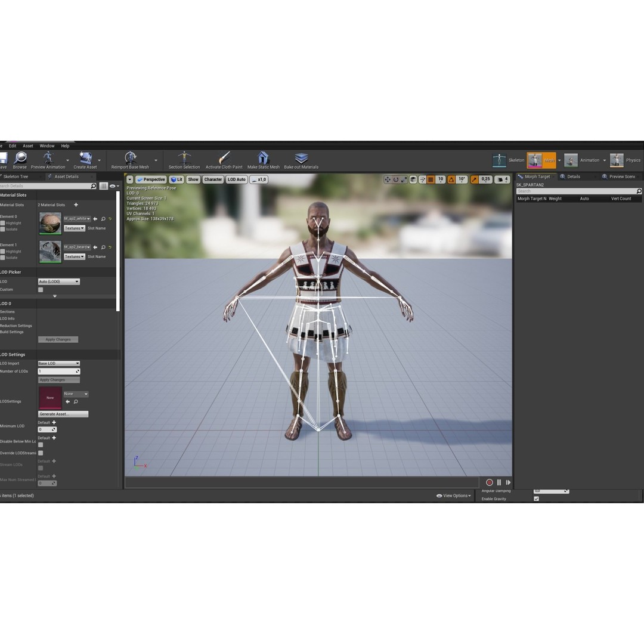Viewport: 644px width, 644px height.
Task: Open LODSettings None asset dropdown
Action: (76, 394)
